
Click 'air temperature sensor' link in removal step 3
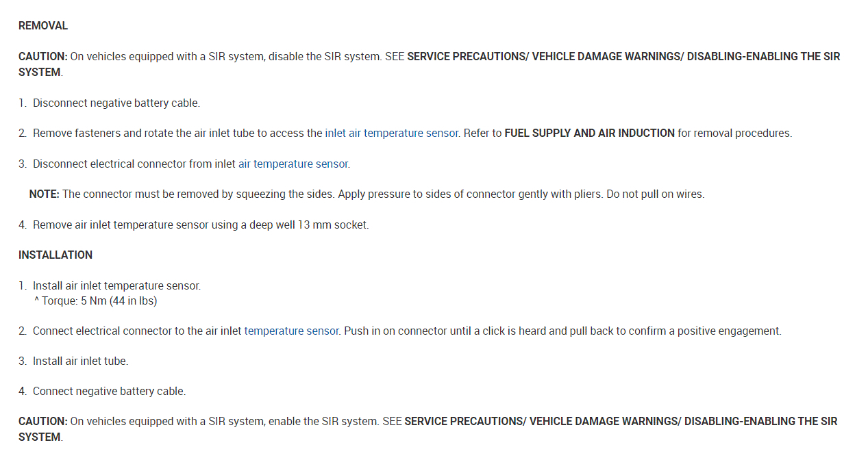pyautogui.click(x=293, y=164)
